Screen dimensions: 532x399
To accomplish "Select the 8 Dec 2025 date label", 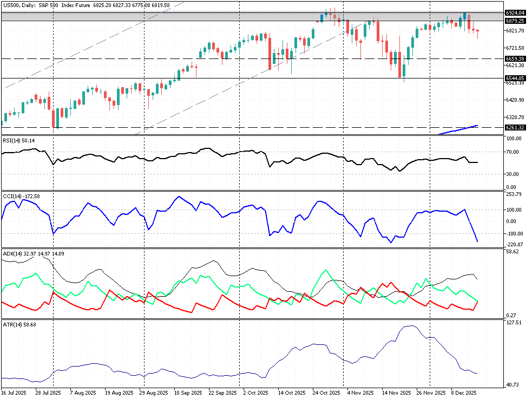I will (463, 393).
